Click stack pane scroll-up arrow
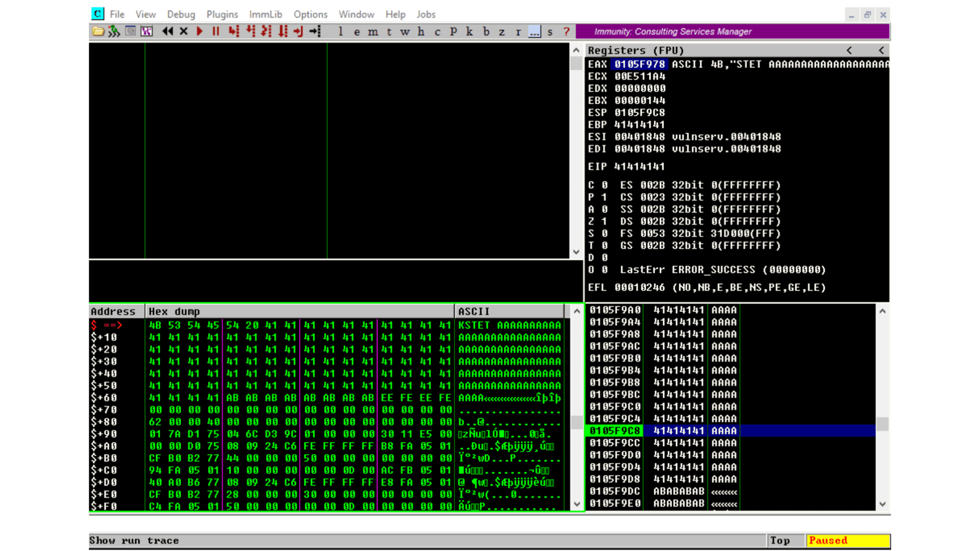Screen dimensions: 980x551 [x=883, y=311]
